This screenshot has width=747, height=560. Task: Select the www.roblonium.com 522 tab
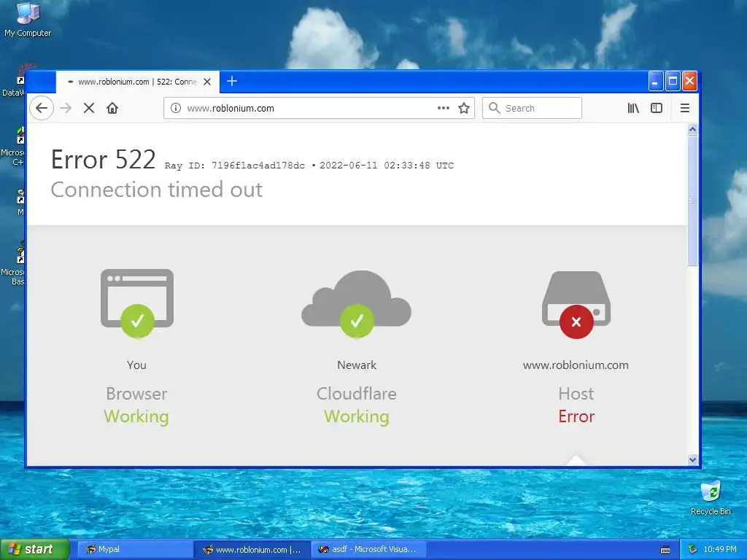(x=138, y=82)
